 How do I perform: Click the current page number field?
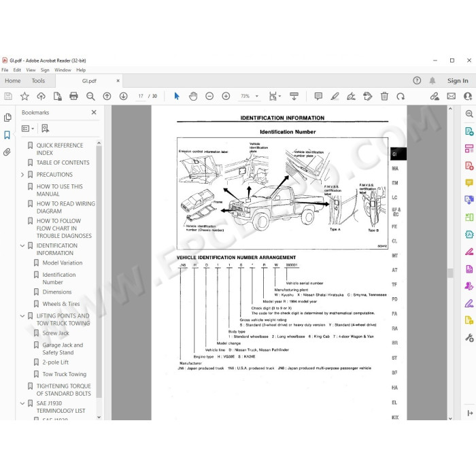pos(141,97)
